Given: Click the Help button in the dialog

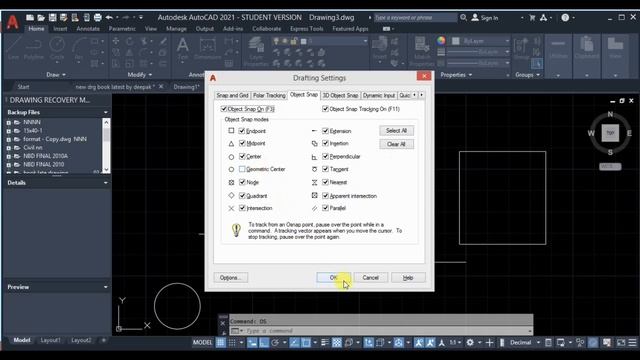Looking at the screenshot, I should [x=408, y=278].
